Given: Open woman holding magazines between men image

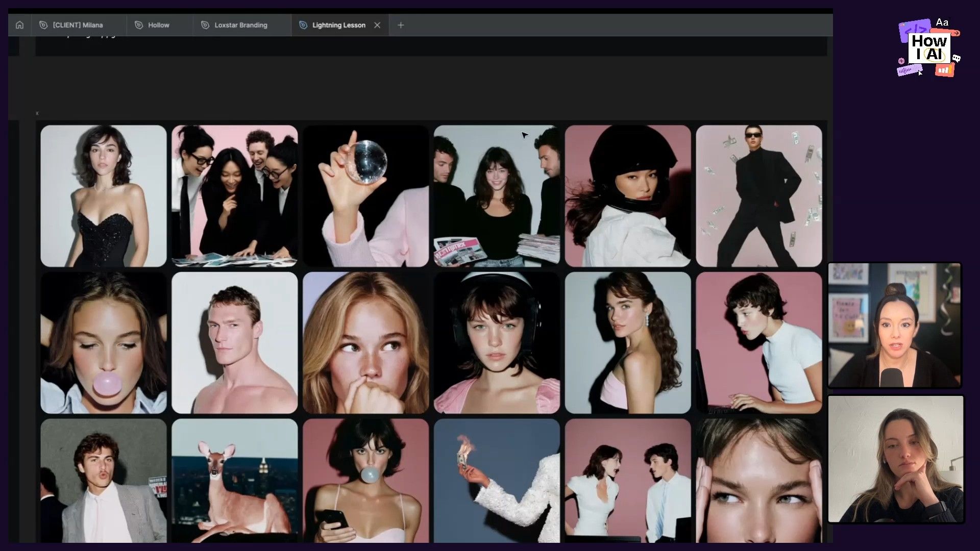Looking at the screenshot, I should tap(497, 196).
